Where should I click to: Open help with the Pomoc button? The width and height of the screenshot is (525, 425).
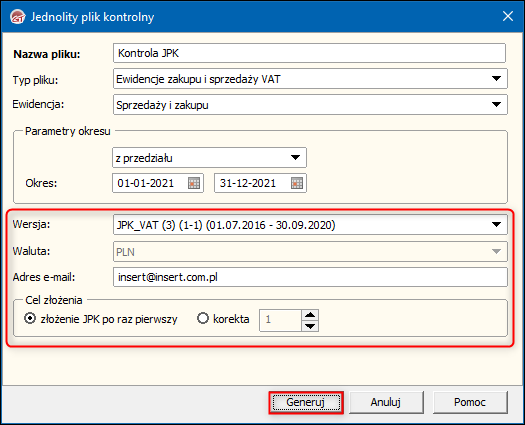pos(470,402)
